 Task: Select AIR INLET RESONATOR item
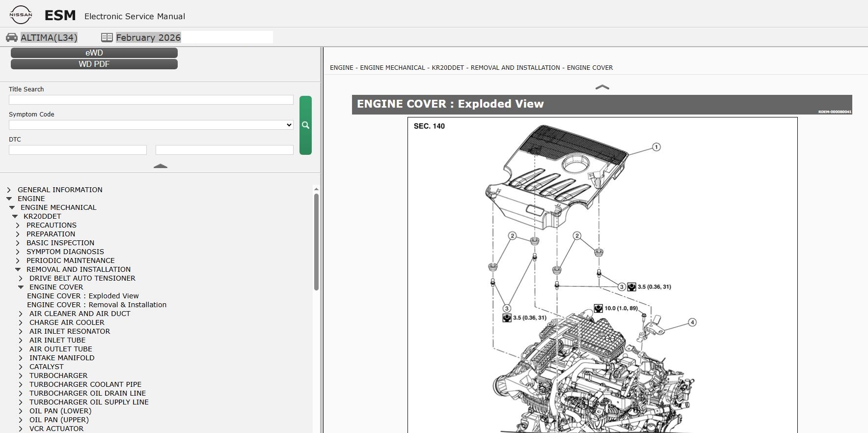click(70, 331)
